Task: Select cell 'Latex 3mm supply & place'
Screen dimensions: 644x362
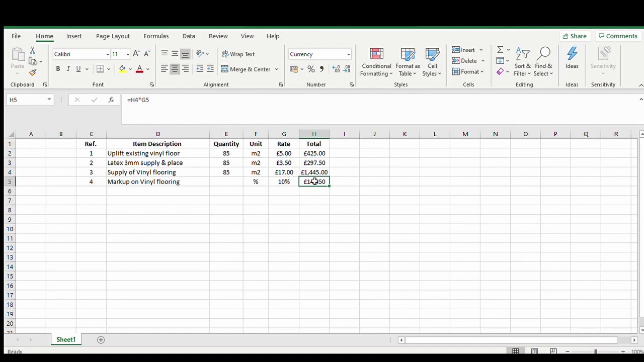Action: click(158, 163)
